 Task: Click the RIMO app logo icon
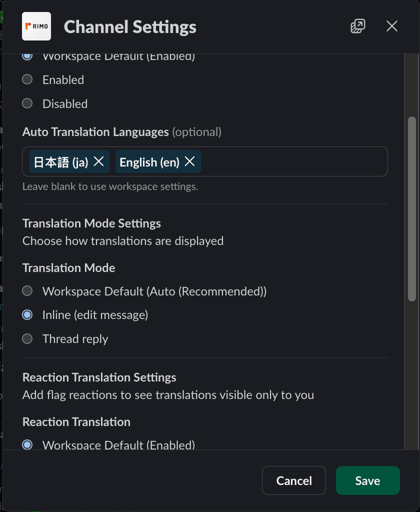[x=36, y=26]
